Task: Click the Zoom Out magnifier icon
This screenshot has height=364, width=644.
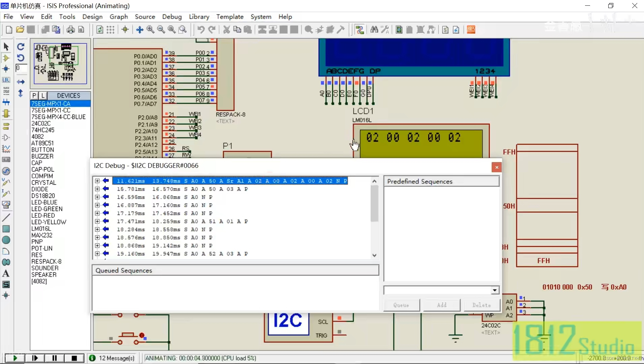Action: pyautogui.click(x=161, y=30)
